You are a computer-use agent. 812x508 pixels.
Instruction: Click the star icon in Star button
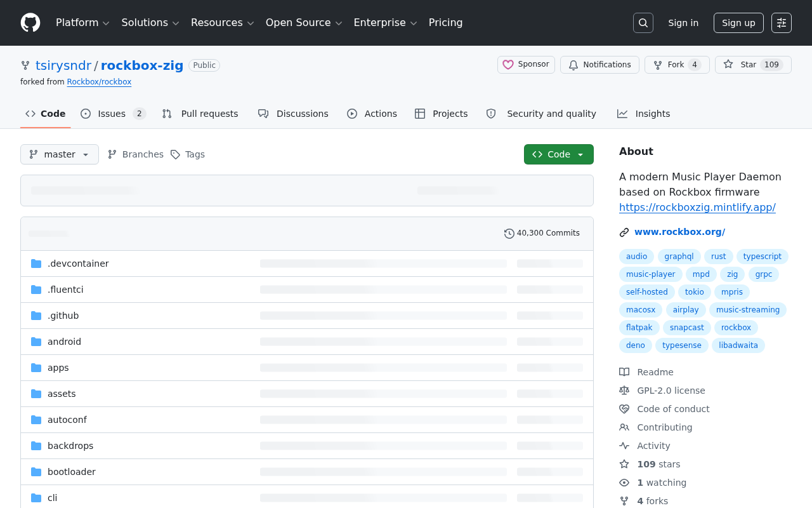pos(728,65)
